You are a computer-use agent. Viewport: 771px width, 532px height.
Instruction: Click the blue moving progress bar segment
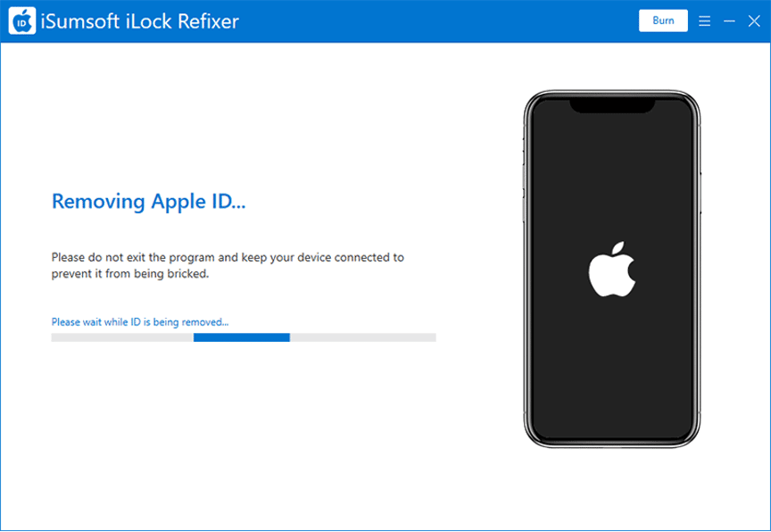241,337
